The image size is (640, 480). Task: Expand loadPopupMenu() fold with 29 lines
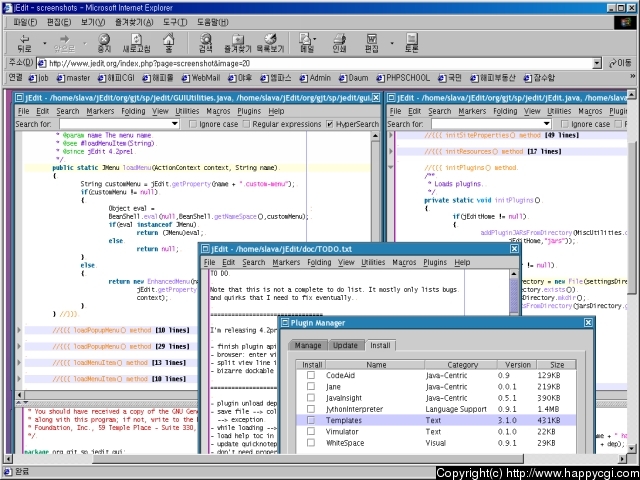click(19, 347)
